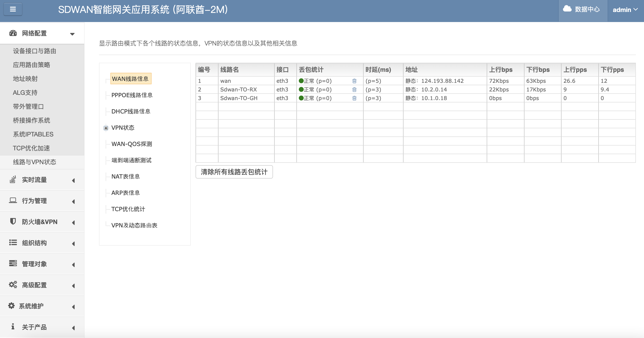Click the info icon for 关于产品

pos(13,327)
